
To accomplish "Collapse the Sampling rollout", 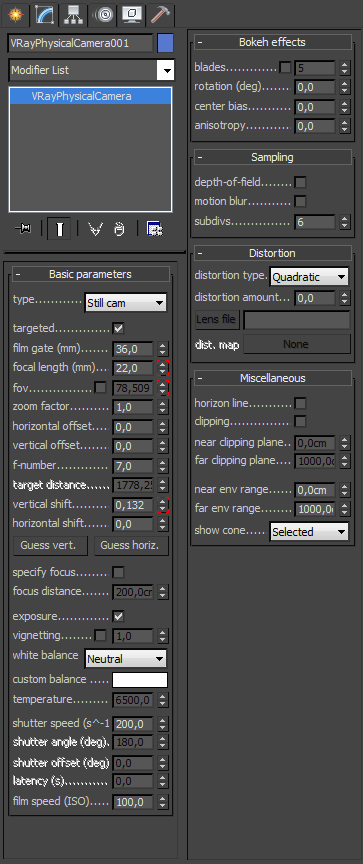I will [x=272, y=158].
